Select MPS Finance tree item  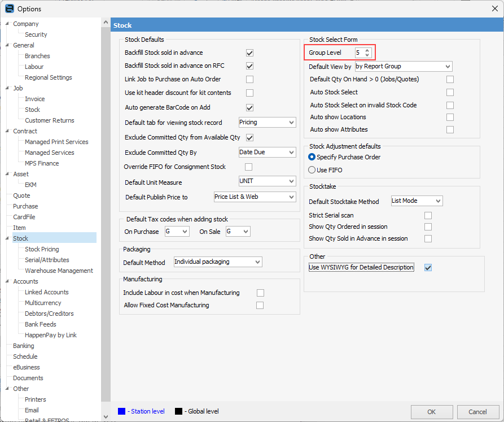click(x=42, y=163)
